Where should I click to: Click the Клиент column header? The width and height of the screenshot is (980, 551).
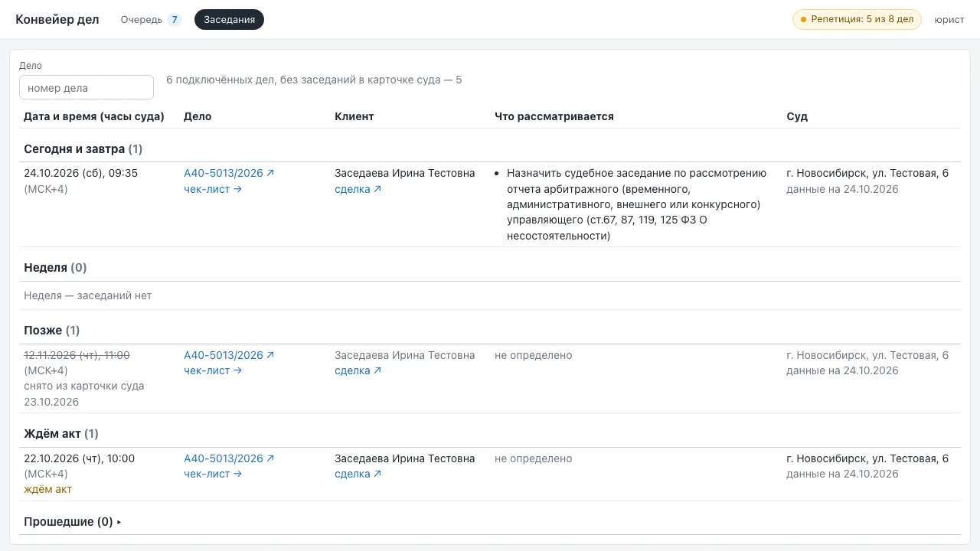(x=354, y=116)
